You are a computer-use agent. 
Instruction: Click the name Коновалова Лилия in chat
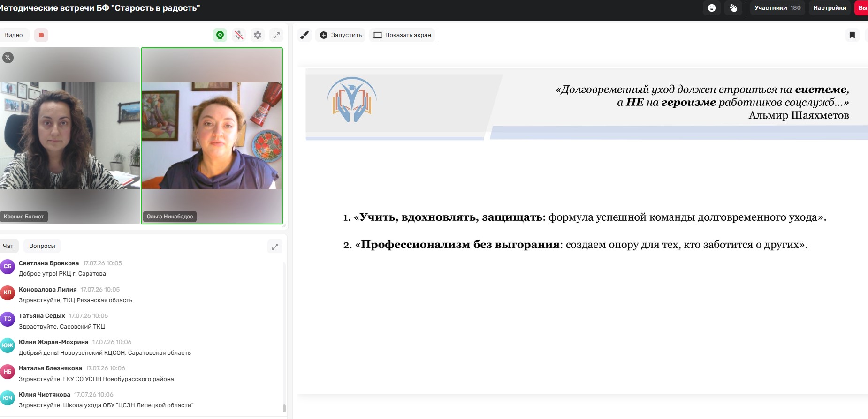pos(48,290)
